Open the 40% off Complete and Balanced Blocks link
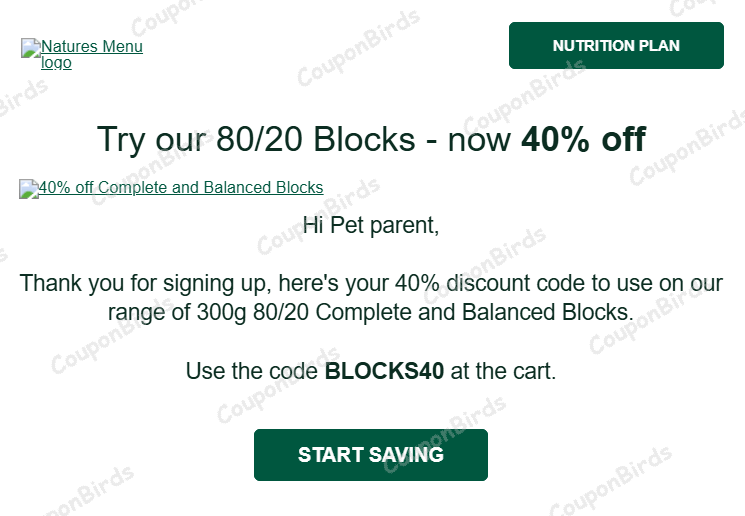Viewport: 745px width, 516px height. pyautogui.click(x=180, y=187)
